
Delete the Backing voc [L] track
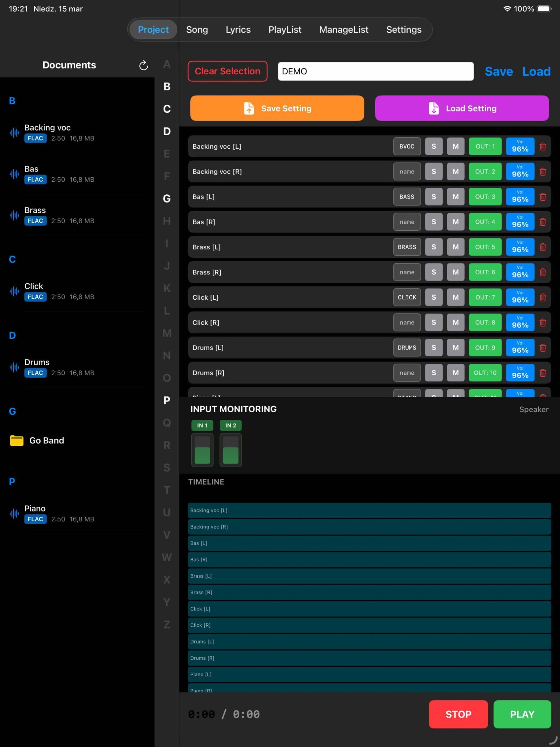(543, 146)
